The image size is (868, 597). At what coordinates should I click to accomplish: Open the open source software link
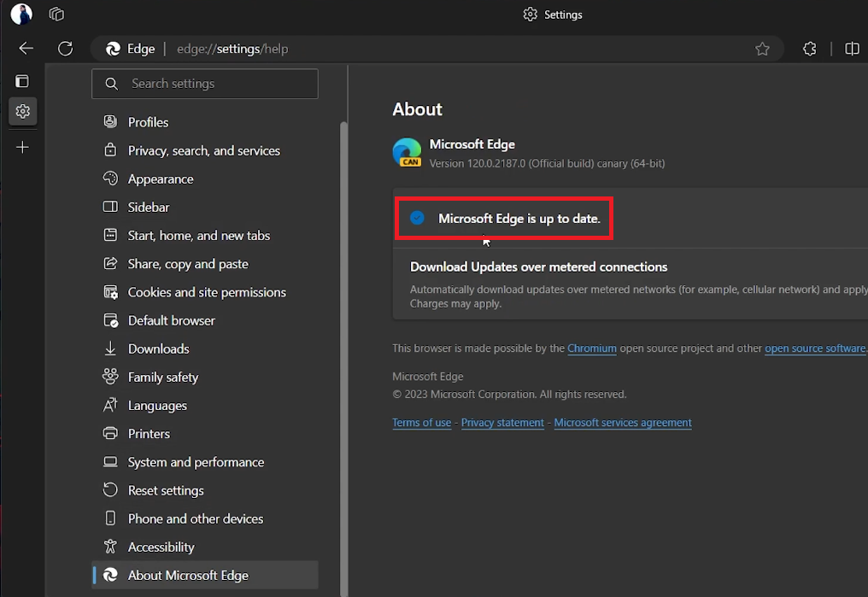point(815,348)
